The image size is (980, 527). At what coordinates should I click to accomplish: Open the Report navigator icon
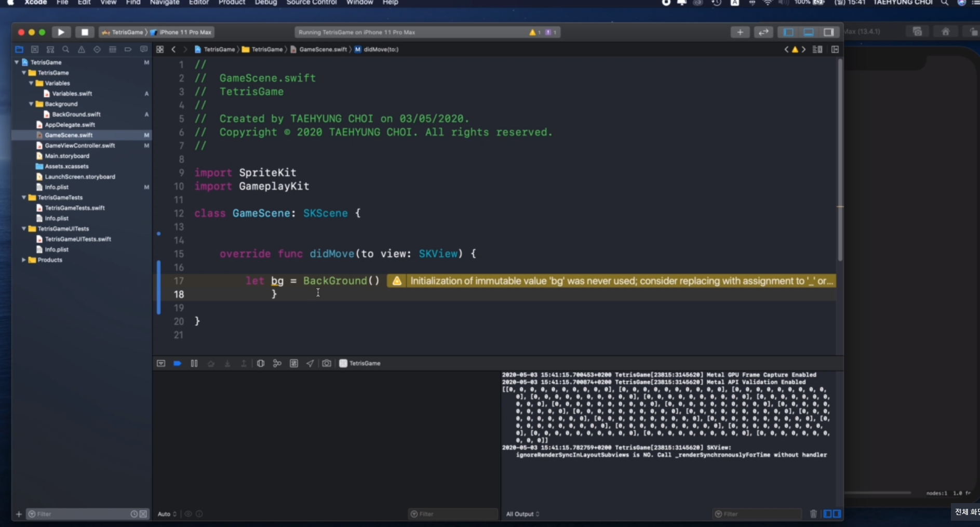[144, 49]
